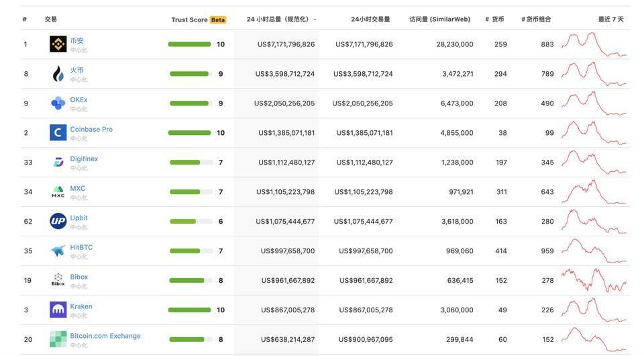This screenshot has width=644, height=356.
Task: Click the Kraken logo icon
Action: (x=58, y=310)
